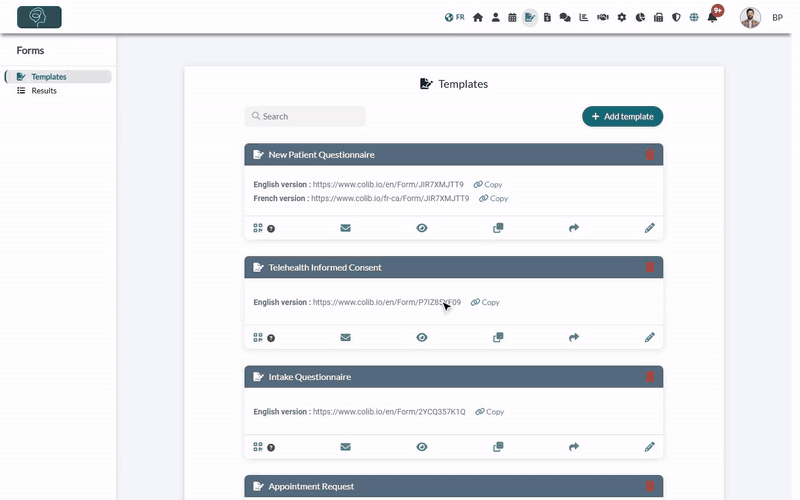Go to the home page icon

[478, 17]
